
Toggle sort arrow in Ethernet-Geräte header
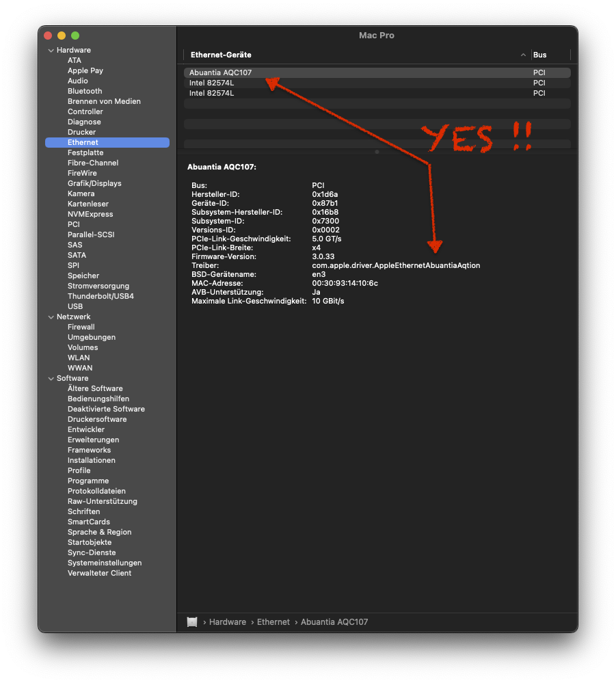pyautogui.click(x=523, y=55)
